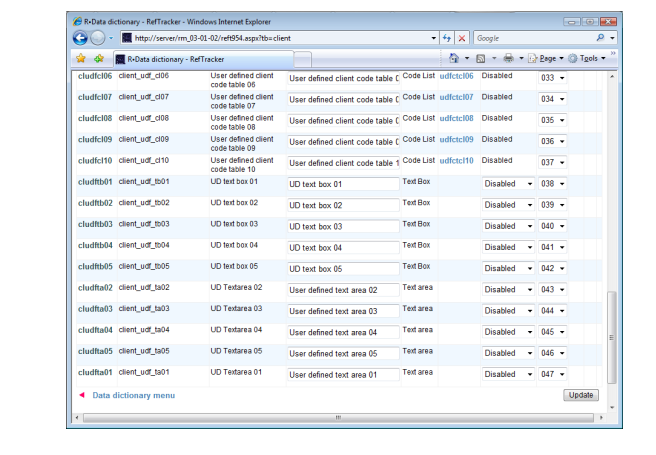Open the udfctcl06 code list link

[x=456, y=76]
